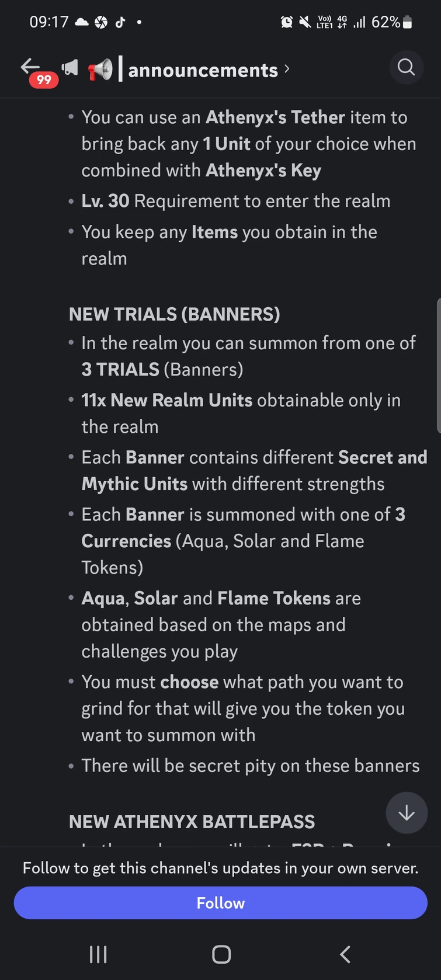The width and height of the screenshot is (441, 980).
Task: Open search with the magnifying glass icon
Action: [406, 68]
